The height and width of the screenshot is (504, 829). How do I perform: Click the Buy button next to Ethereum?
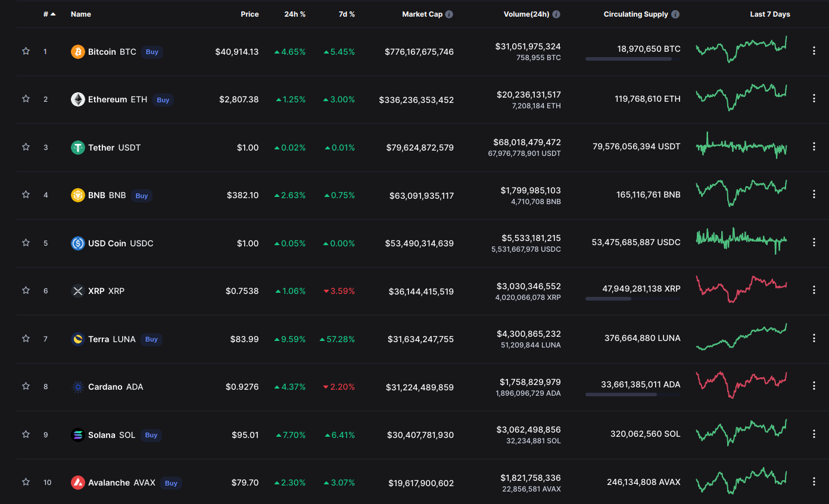coord(163,100)
